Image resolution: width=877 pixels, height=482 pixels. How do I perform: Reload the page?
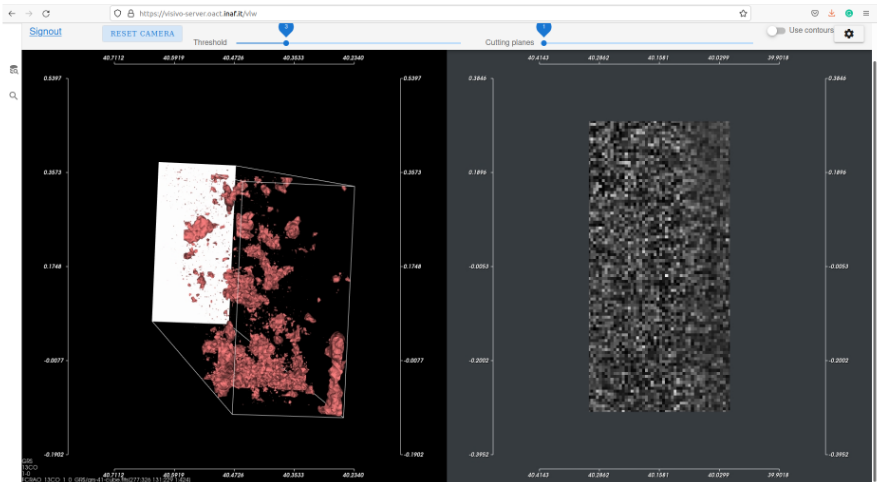(46, 13)
